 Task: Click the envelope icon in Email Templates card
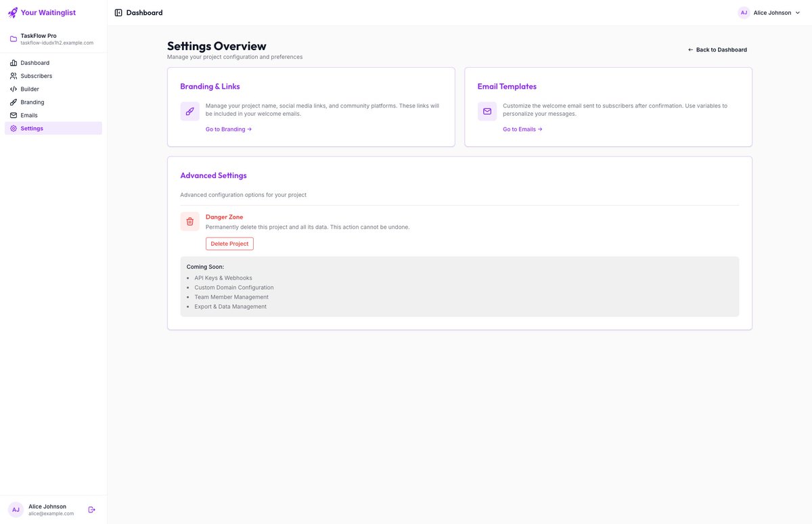pos(487,111)
